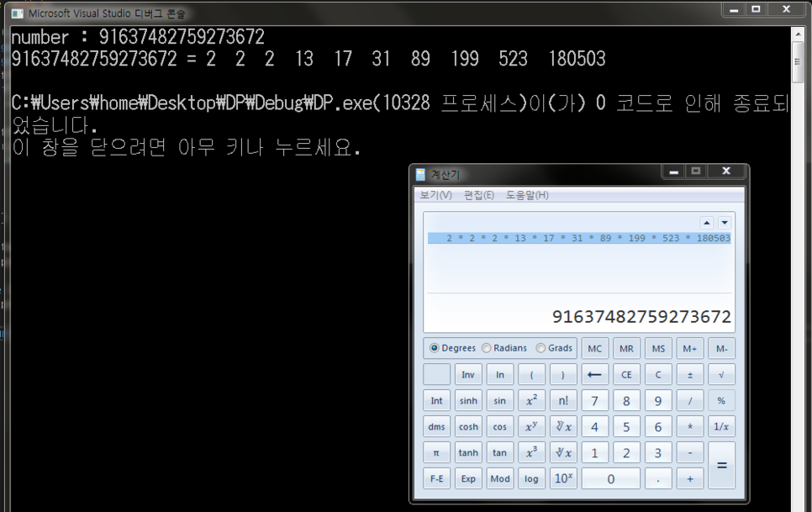Click the 10 to the x key

(563, 479)
